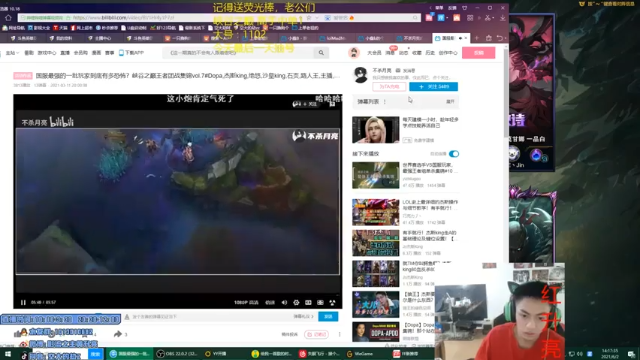
Task: Open danmaku list three-dot options
Action: tap(384, 102)
